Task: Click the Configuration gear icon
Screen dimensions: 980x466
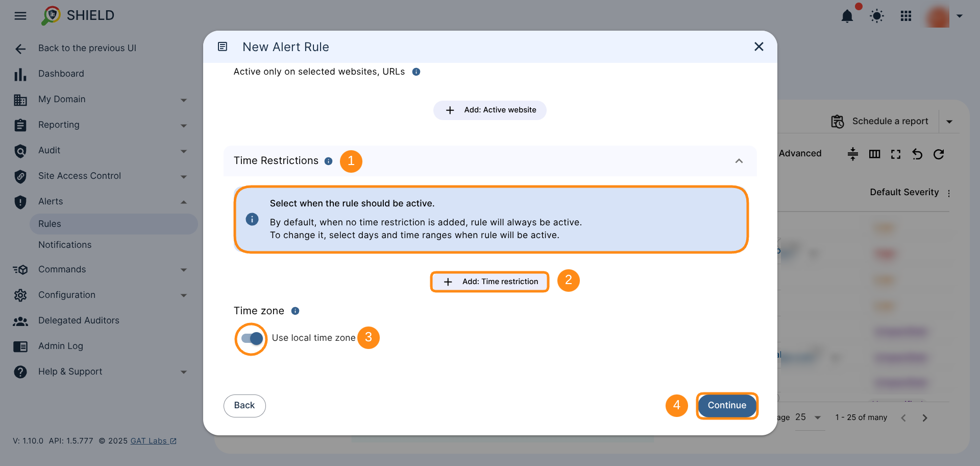Action: click(x=20, y=295)
